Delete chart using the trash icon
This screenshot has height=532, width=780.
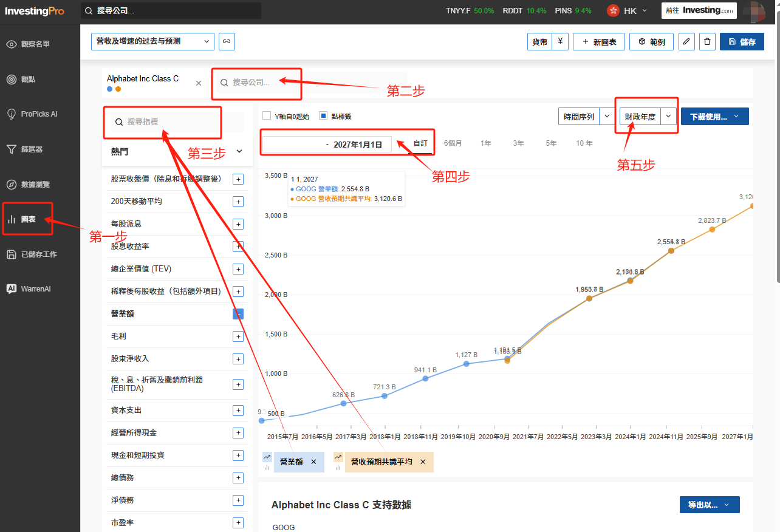(x=706, y=42)
